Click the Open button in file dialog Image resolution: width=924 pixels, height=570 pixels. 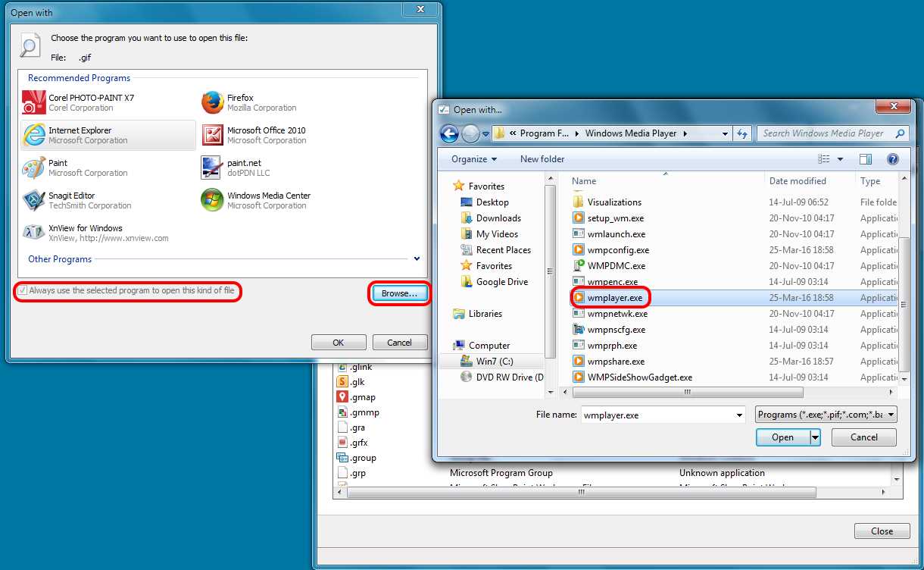click(x=783, y=437)
